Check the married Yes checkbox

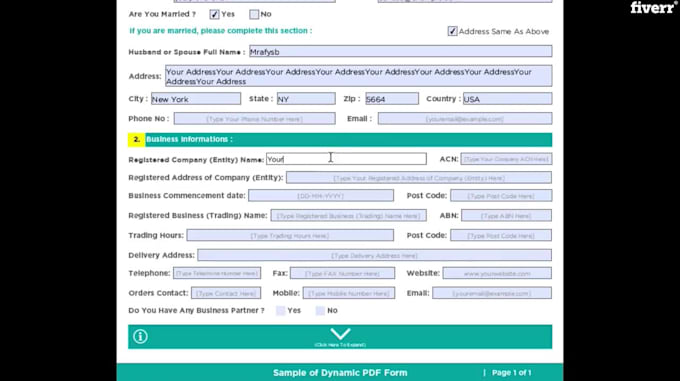tap(214, 14)
